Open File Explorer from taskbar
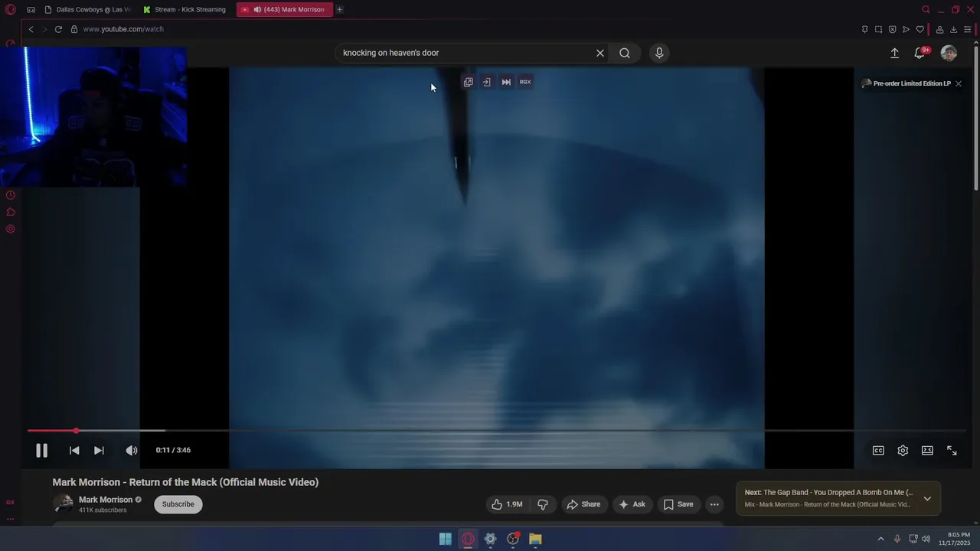The width and height of the screenshot is (980, 551). (535, 539)
